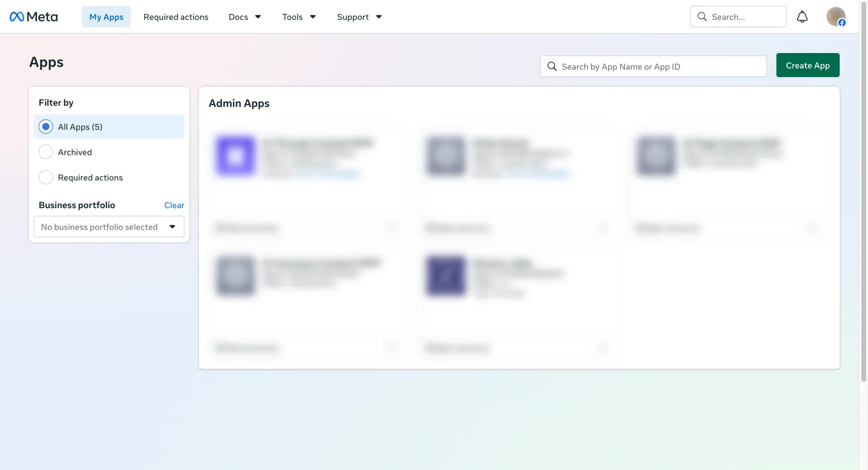Image resolution: width=868 pixels, height=470 pixels.
Task: Select the Archived filter radio button
Action: click(x=46, y=152)
